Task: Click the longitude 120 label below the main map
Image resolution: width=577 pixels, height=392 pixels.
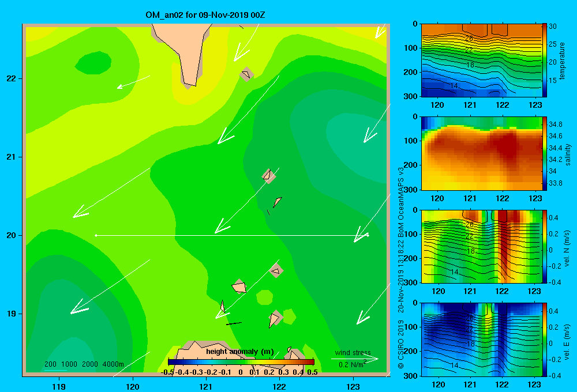Action: click(133, 386)
